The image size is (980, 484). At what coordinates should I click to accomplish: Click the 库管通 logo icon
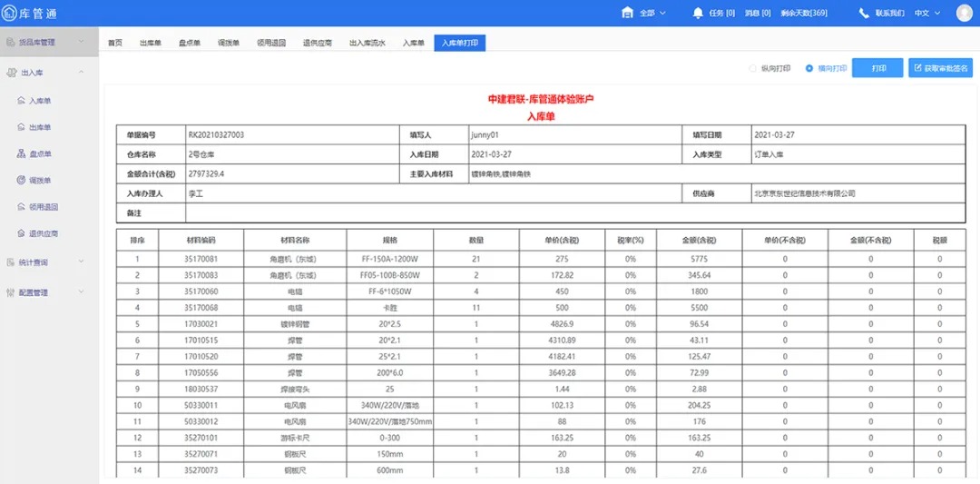[x=10, y=13]
